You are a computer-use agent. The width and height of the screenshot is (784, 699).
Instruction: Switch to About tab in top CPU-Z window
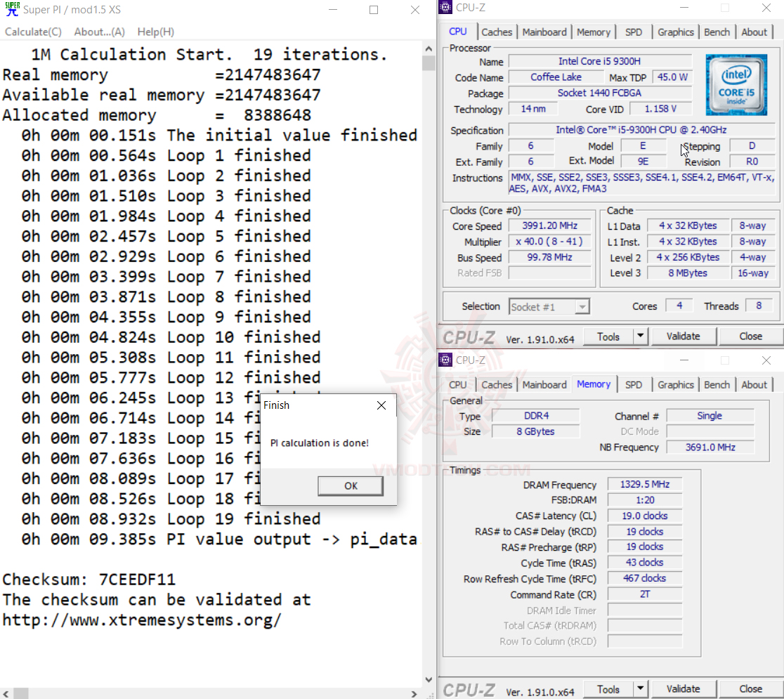point(754,32)
